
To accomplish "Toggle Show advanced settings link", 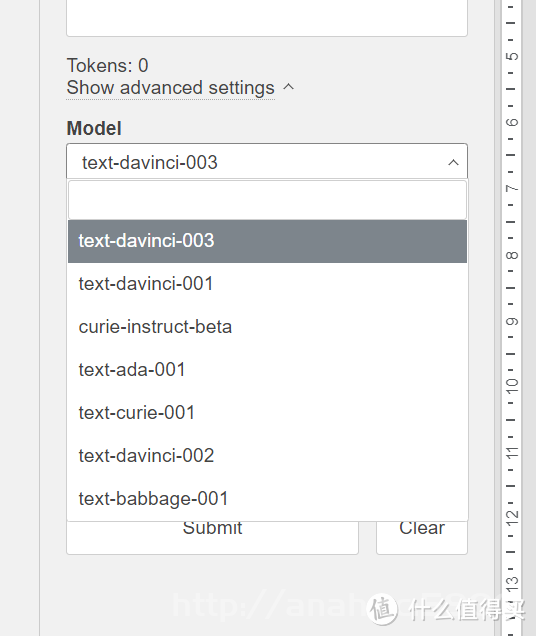I will click(x=170, y=88).
